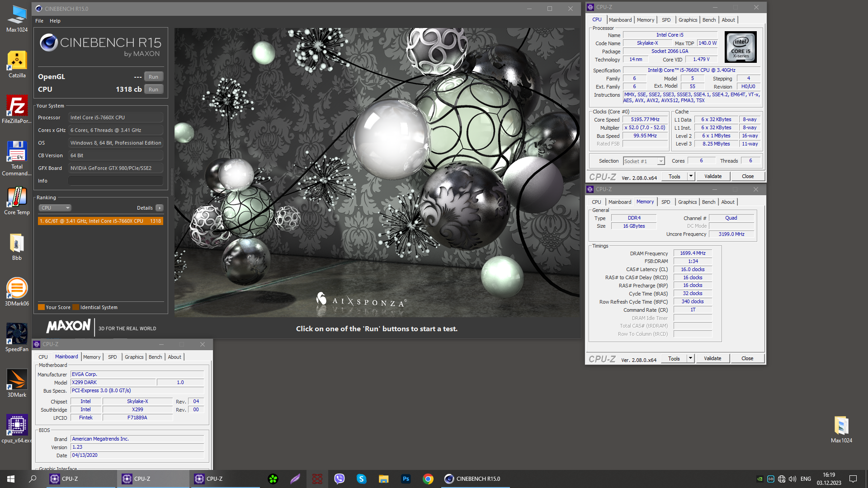This screenshot has height=488, width=868.
Task: Click Validate in Memory CPU-Z window
Action: click(x=712, y=358)
